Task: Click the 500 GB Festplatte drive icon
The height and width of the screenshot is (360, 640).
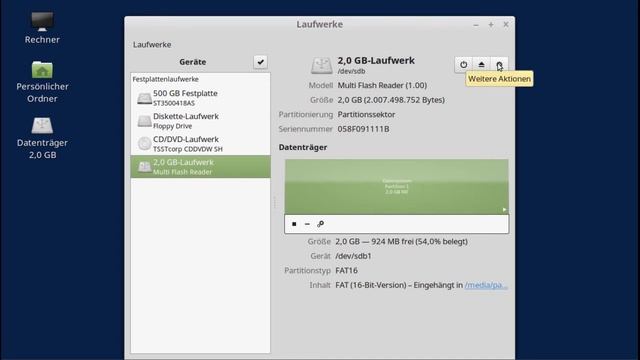Action: click(144, 98)
